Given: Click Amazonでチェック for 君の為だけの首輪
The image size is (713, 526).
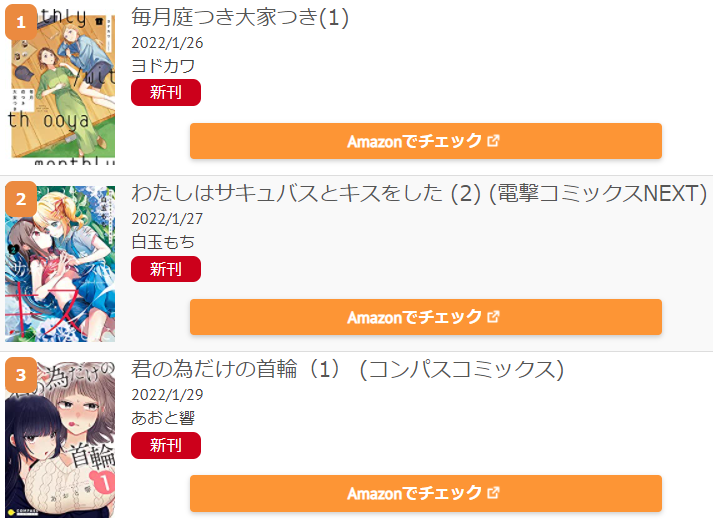Looking at the screenshot, I should tap(426, 493).
